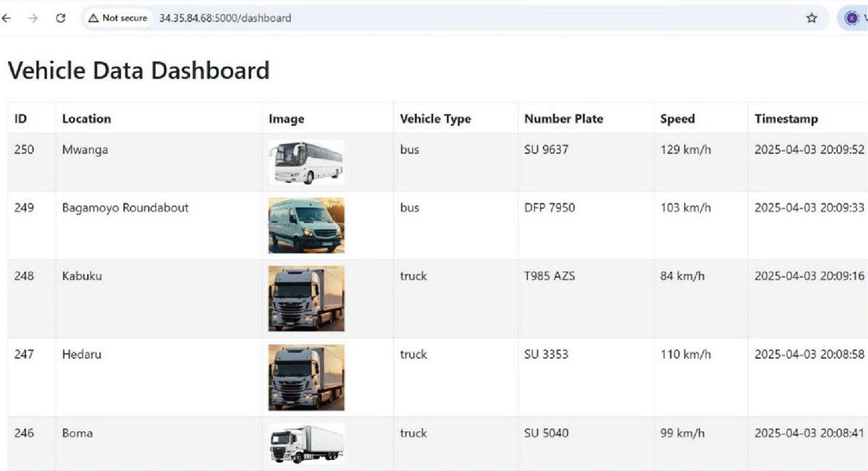Click the browser forward arrow
Screen dimensions: 868x471
33,18
